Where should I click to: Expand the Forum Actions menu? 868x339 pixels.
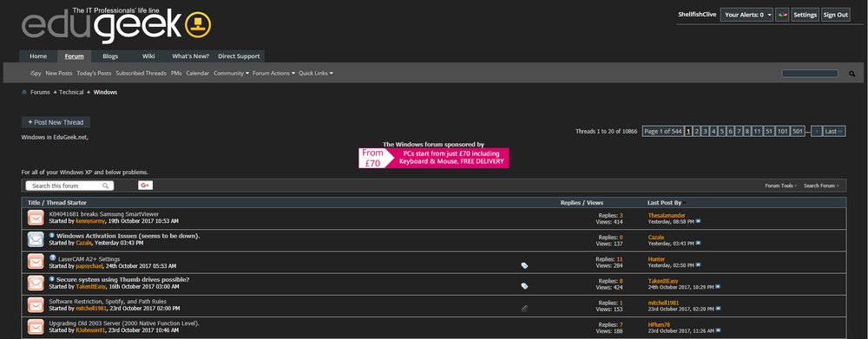[x=273, y=73]
